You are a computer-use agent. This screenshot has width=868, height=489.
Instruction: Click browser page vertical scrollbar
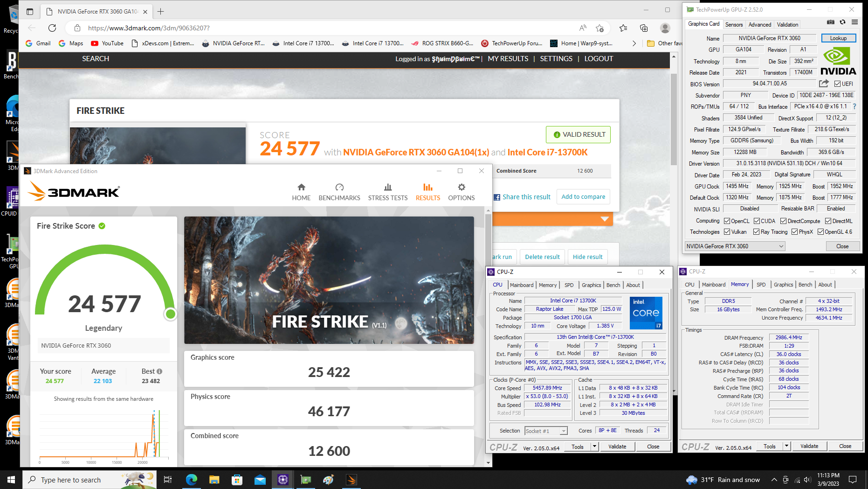coord(674,119)
